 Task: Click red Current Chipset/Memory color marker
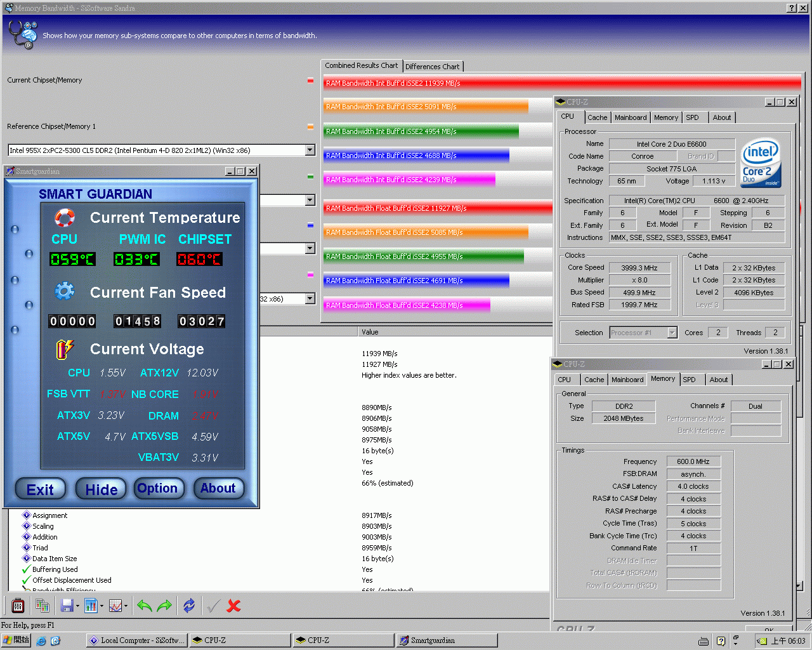310,81
